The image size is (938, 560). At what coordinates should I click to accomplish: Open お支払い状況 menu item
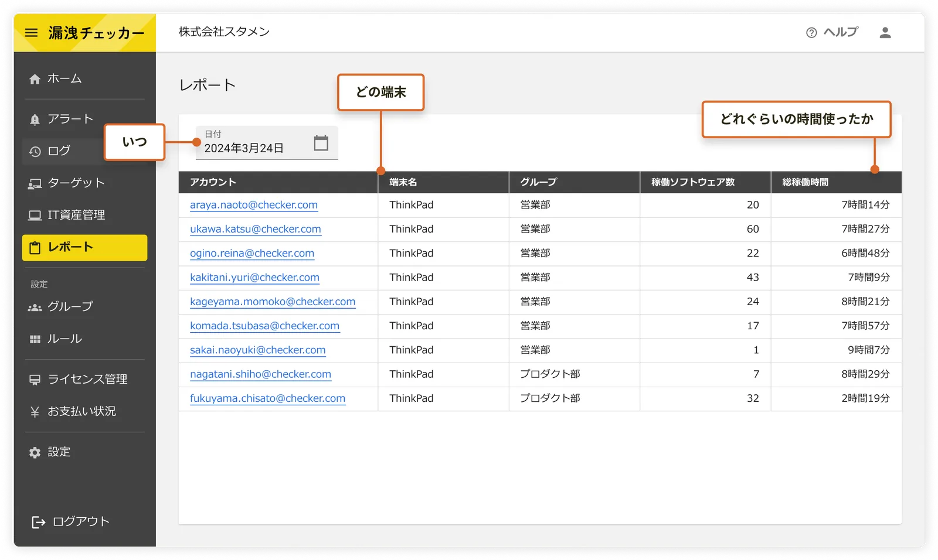point(85,411)
